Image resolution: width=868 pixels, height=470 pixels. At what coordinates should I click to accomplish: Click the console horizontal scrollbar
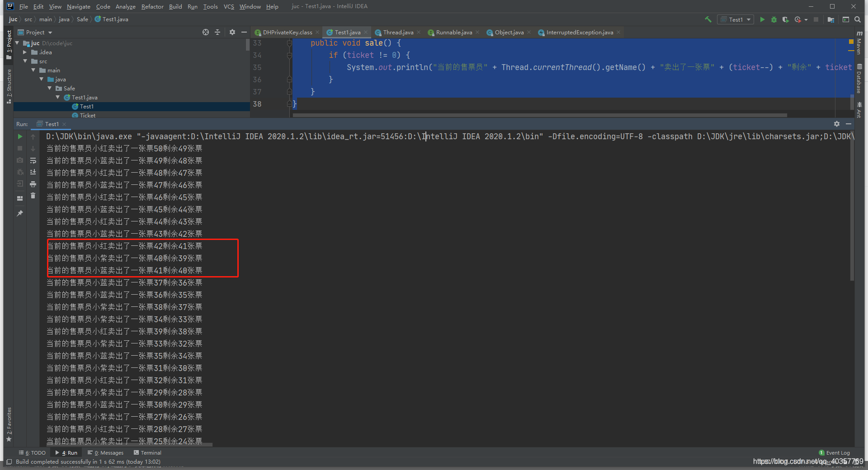point(129,445)
